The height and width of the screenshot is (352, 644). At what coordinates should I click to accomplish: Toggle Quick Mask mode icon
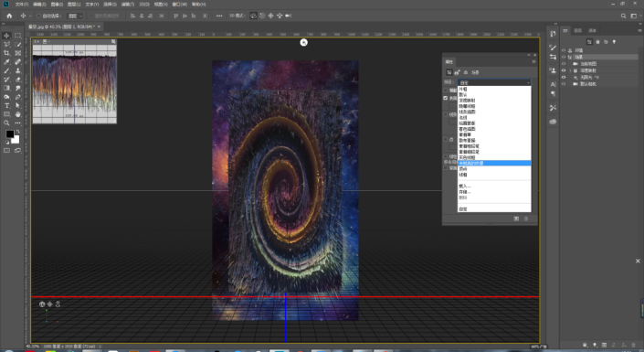(6, 151)
